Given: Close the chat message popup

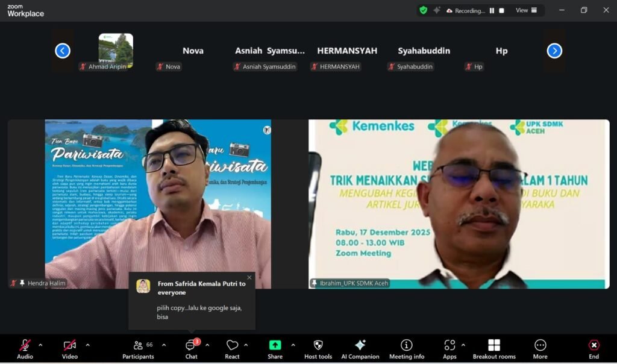Looking at the screenshot, I should pyautogui.click(x=249, y=278).
